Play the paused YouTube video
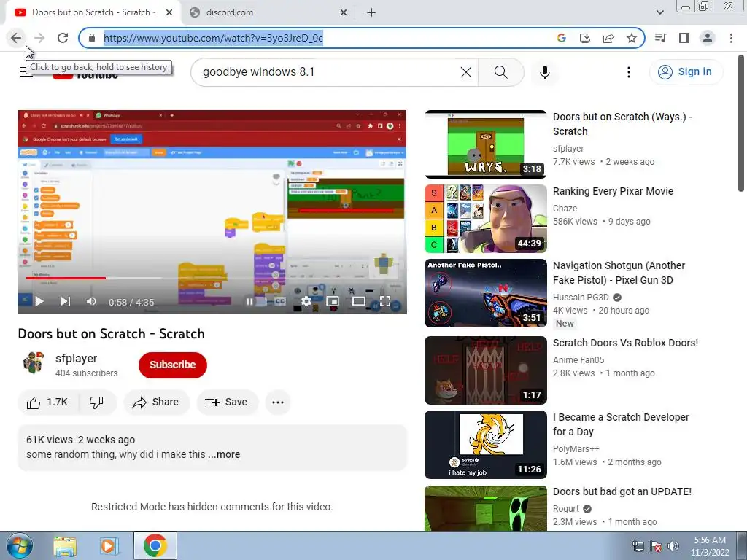This screenshot has height=560, width=747. [39, 301]
